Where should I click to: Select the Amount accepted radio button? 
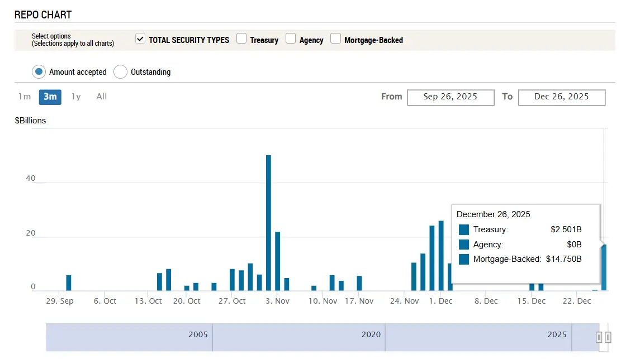(x=39, y=71)
